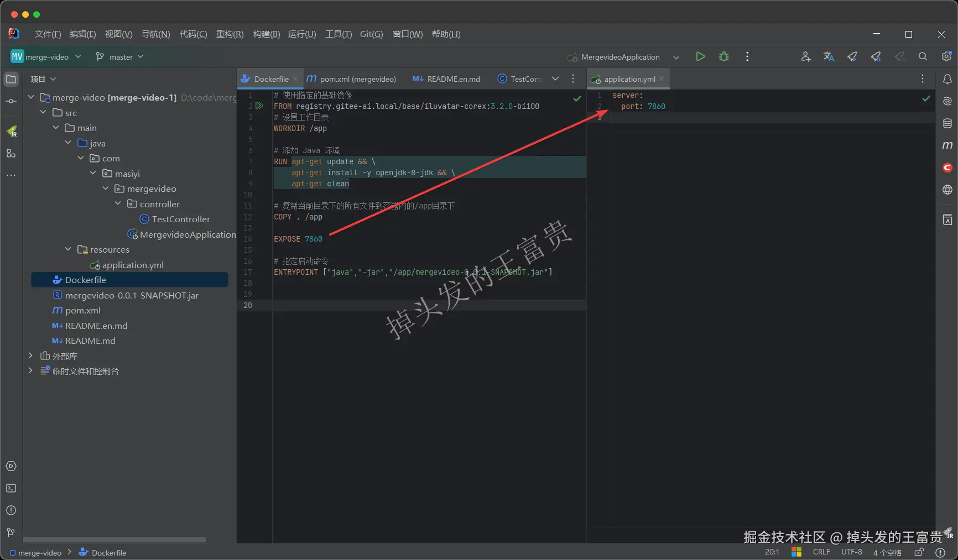Run Dockerfile from gutter run icon
Viewport: 958px width, 560px height.
(x=259, y=106)
